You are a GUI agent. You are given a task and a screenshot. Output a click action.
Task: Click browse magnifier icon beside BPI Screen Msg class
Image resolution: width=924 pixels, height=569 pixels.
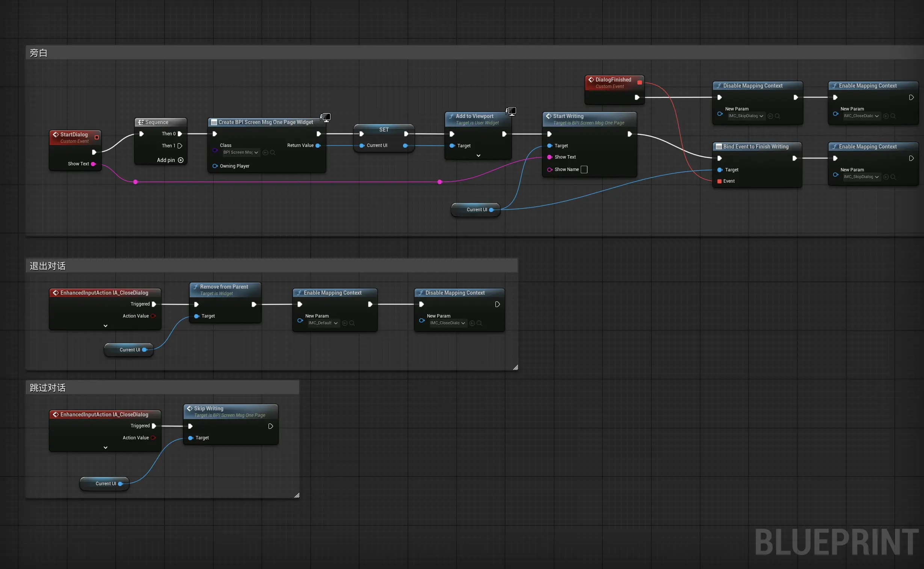pos(273,153)
